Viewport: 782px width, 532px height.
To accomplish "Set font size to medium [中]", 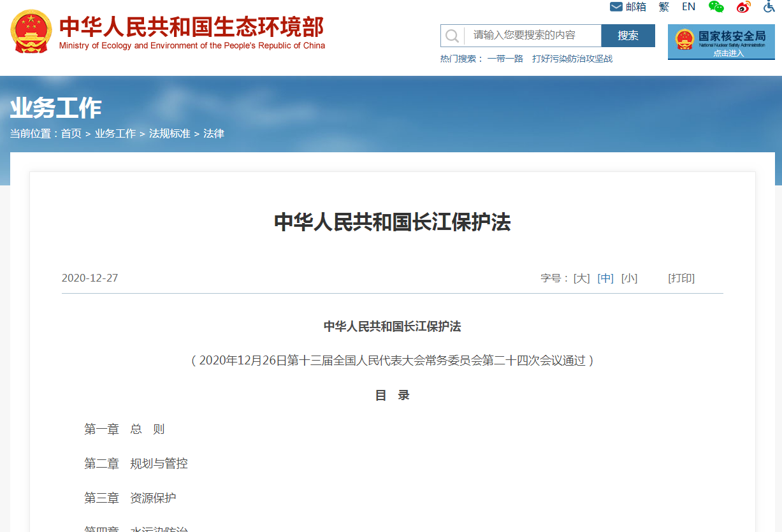I will (605, 278).
